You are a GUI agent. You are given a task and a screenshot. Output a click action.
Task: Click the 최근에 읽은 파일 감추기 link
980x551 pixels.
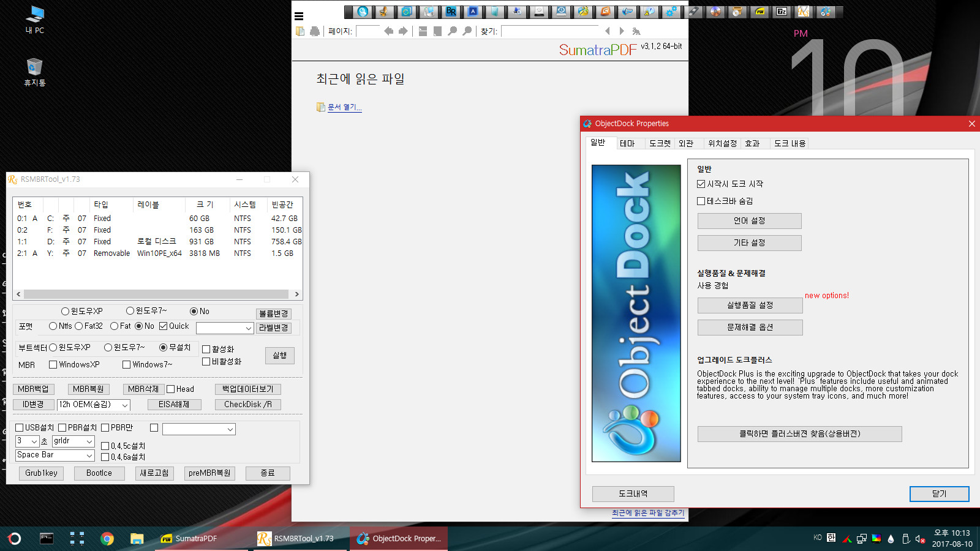pyautogui.click(x=648, y=513)
